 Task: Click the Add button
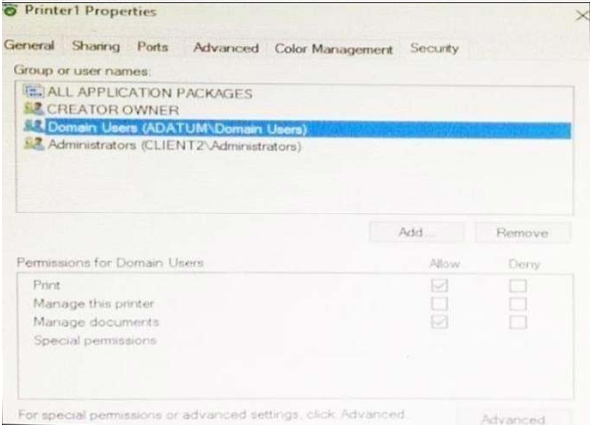(416, 232)
